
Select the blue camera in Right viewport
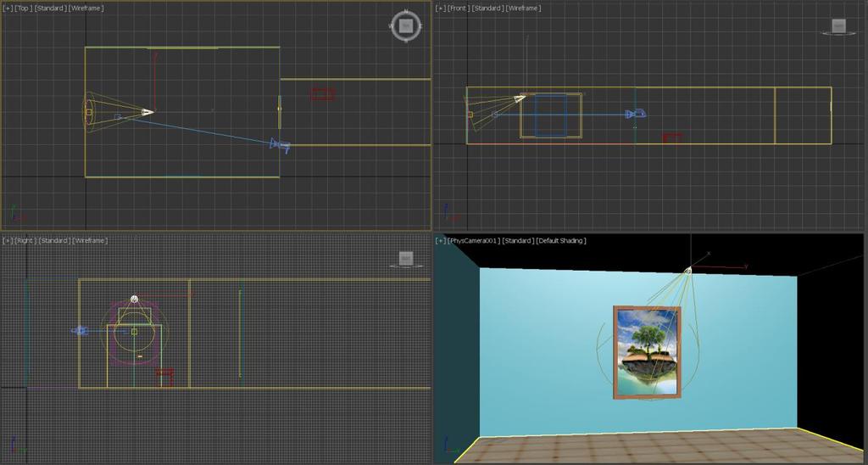click(x=81, y=331)
